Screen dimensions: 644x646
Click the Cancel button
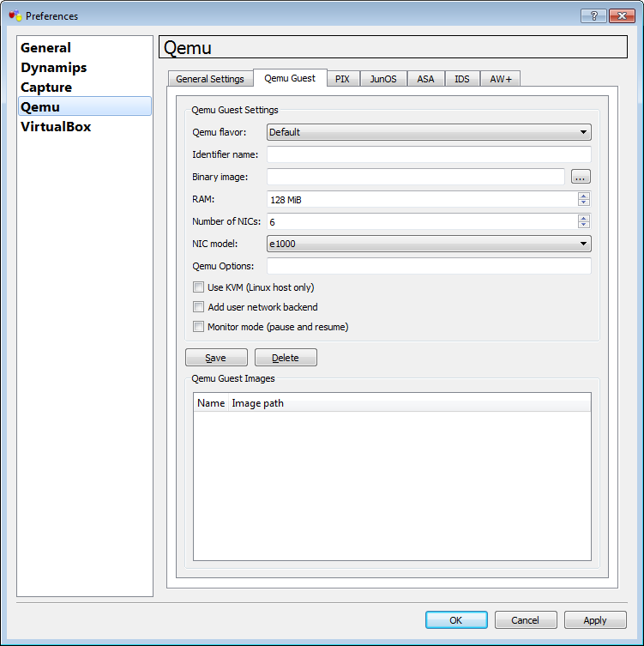point(526,620)
